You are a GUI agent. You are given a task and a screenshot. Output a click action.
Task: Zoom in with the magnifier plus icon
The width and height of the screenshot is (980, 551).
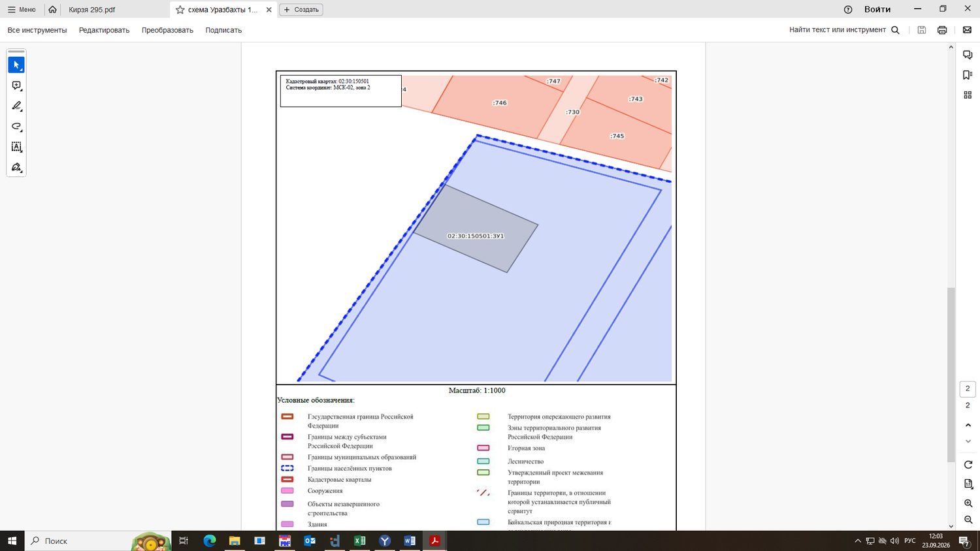click(x=968, y=503)
